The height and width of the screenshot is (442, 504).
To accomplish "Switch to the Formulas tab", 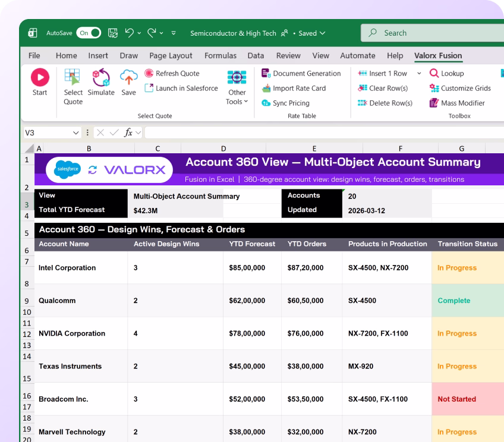I will 220,56.
